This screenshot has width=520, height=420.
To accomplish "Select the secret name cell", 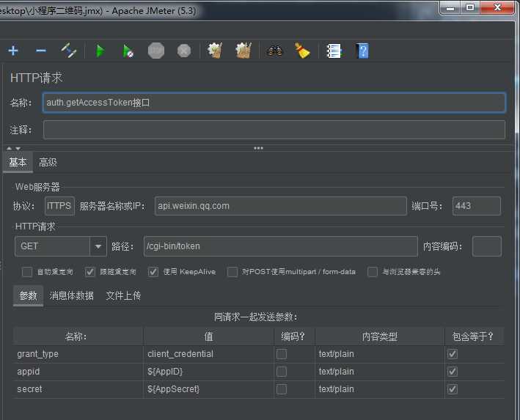I will (x=78, y=389).
